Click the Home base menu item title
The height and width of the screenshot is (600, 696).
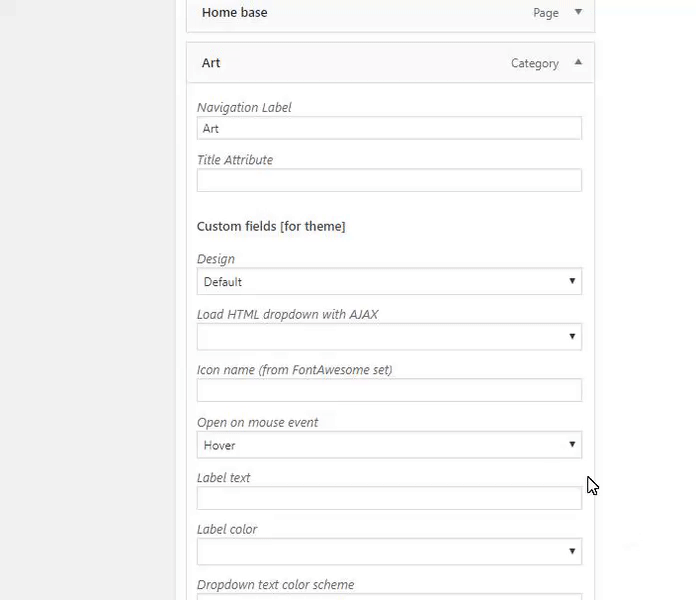click(x=234, y=13)
